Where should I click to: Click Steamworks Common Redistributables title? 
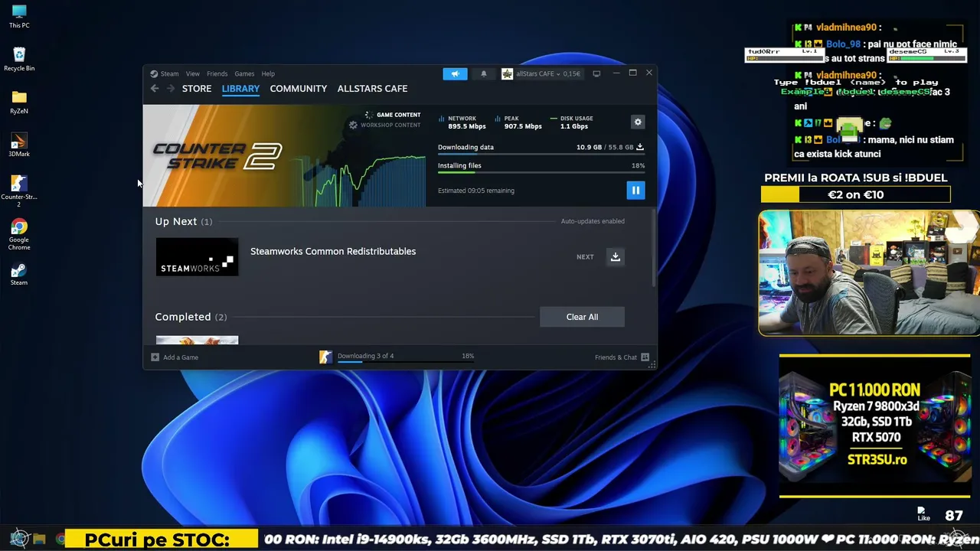point(333,251)
